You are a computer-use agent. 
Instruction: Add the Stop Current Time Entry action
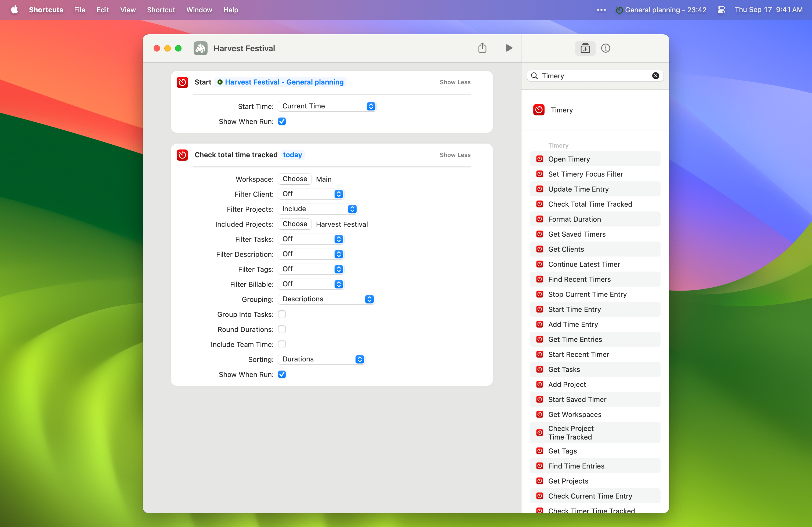[595, 294]
